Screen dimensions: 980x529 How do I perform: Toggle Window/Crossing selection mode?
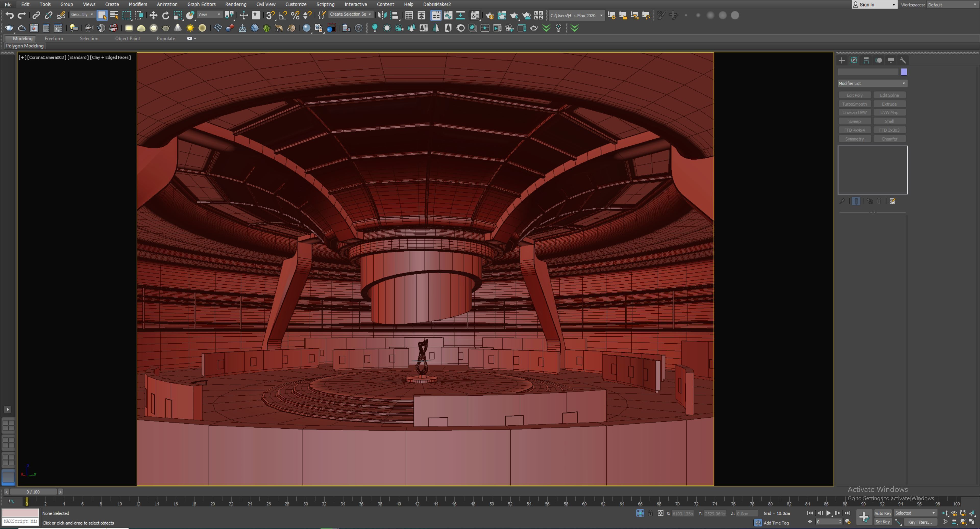coord(139,15)
